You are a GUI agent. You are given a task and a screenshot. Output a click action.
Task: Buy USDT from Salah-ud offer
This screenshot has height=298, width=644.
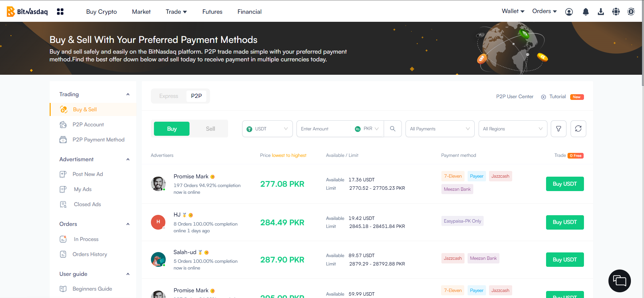(x=565, y=260)
